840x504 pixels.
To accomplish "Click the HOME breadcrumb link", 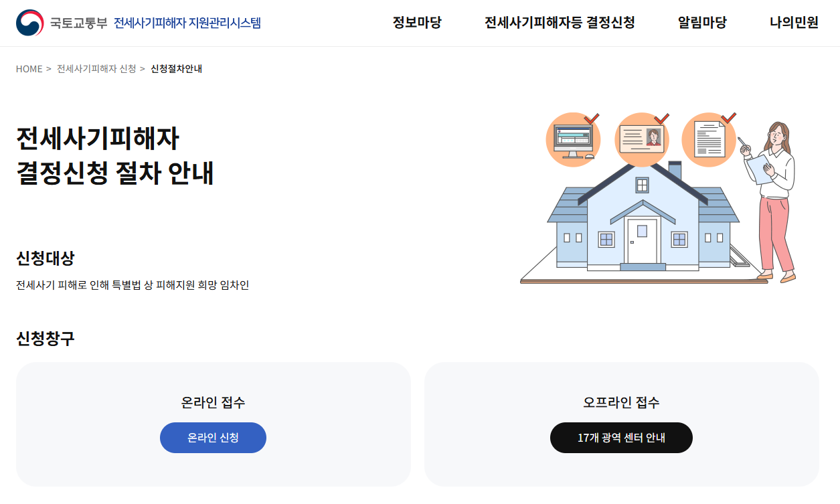I will pyautogui.click(x=28, y=68).
